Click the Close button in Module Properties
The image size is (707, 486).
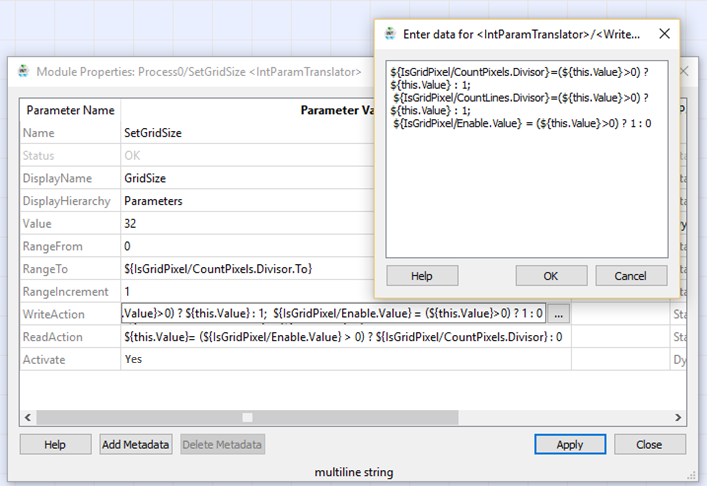pyautogui.click(x=649, y=444)
